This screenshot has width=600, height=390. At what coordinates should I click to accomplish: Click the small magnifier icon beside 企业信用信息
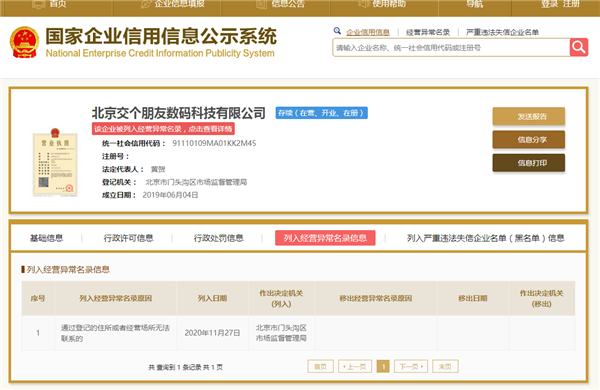(x=337, y=31)
